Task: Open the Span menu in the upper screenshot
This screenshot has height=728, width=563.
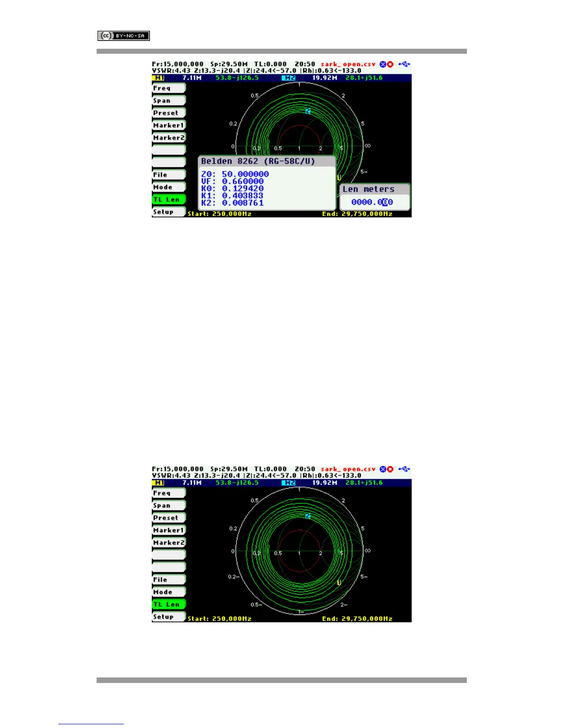Action: [169, 100]
